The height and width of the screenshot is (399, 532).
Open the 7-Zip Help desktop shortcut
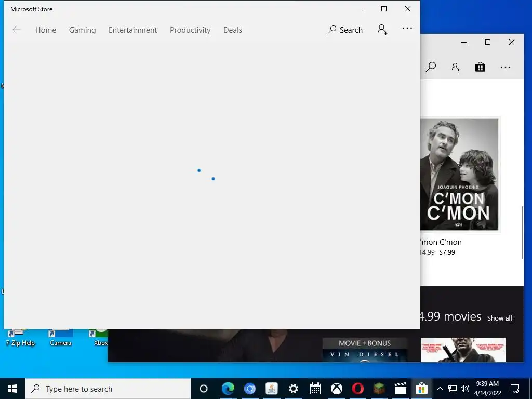(20, 338)
